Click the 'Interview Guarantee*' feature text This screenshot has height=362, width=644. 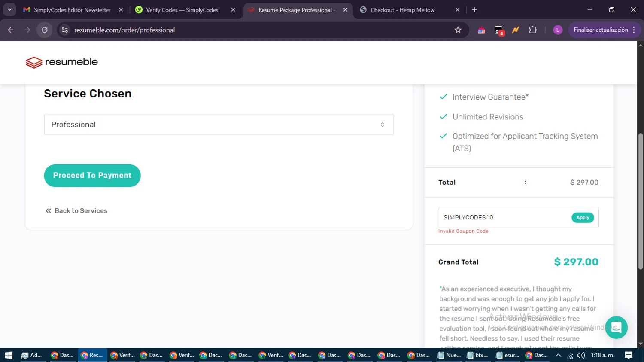pyautogui.click(x=490, y=97)
